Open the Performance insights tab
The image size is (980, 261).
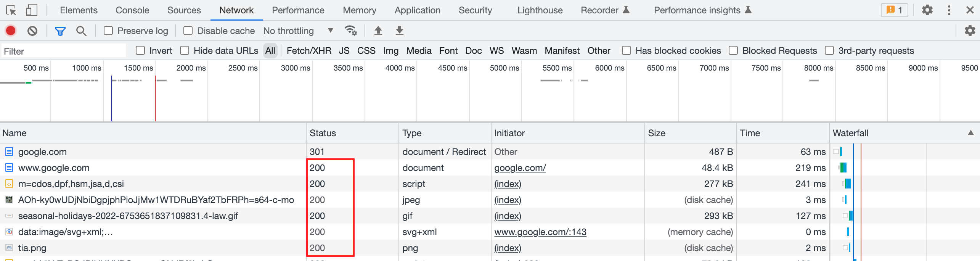click(x=703, y=10)
